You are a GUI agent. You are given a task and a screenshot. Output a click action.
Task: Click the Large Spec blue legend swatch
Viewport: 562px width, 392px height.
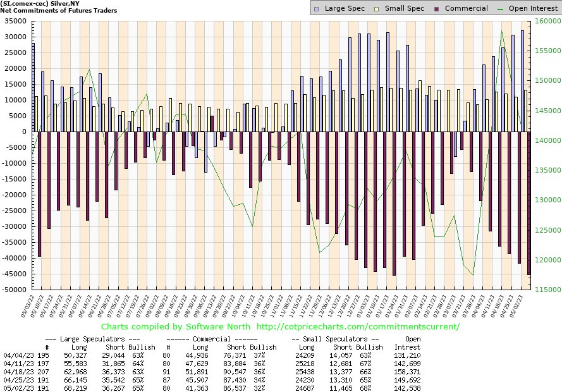pos(317,8)
